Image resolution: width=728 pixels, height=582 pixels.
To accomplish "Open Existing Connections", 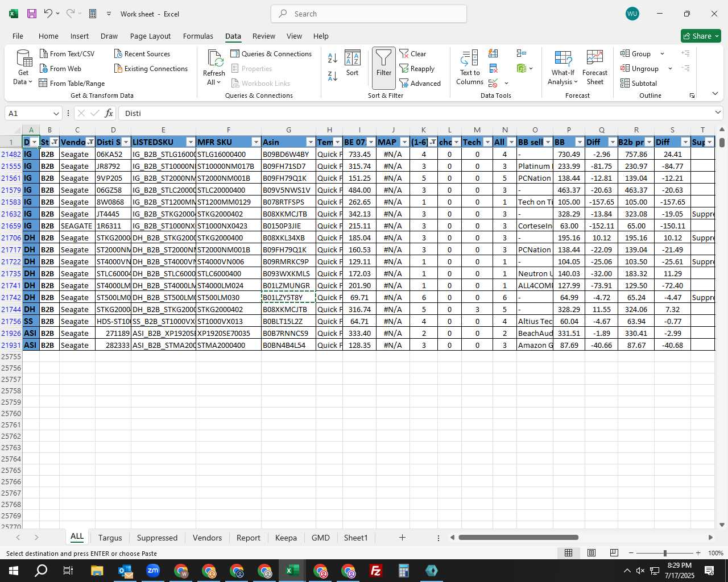I will pos(151,68).
